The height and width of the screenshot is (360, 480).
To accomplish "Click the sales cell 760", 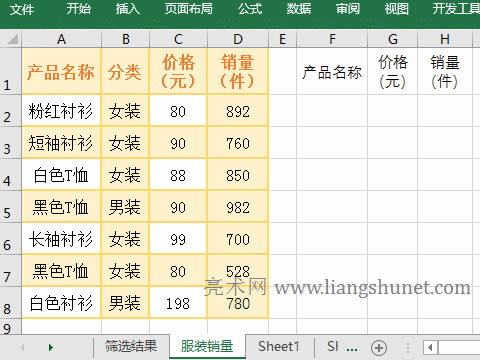I will (x=238, y=142).
